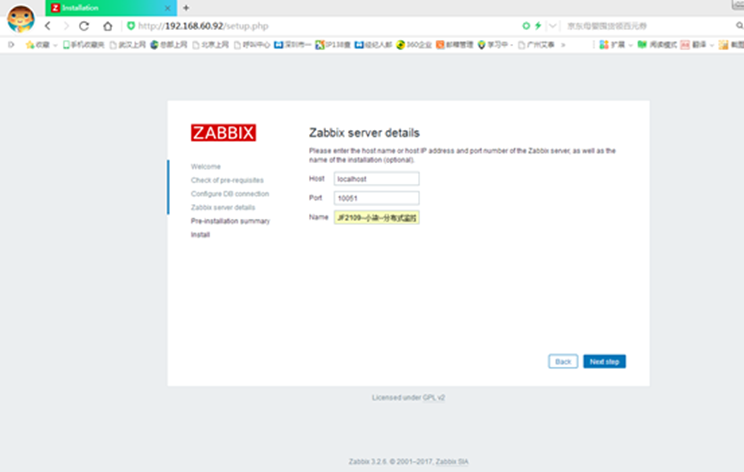The height and width of the screenshot is (472, 744).
Task: Select Pre-installation summary step
Action: click(x=230, y=221)
